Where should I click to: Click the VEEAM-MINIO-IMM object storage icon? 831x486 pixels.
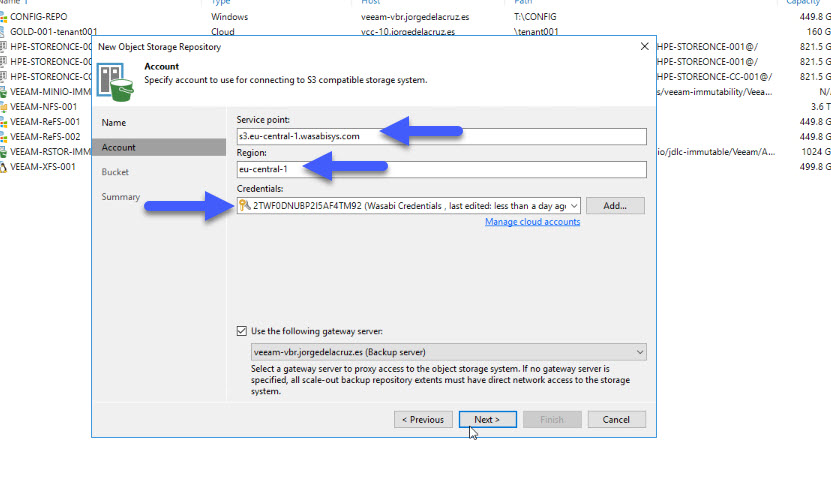[x=3, y=92]
